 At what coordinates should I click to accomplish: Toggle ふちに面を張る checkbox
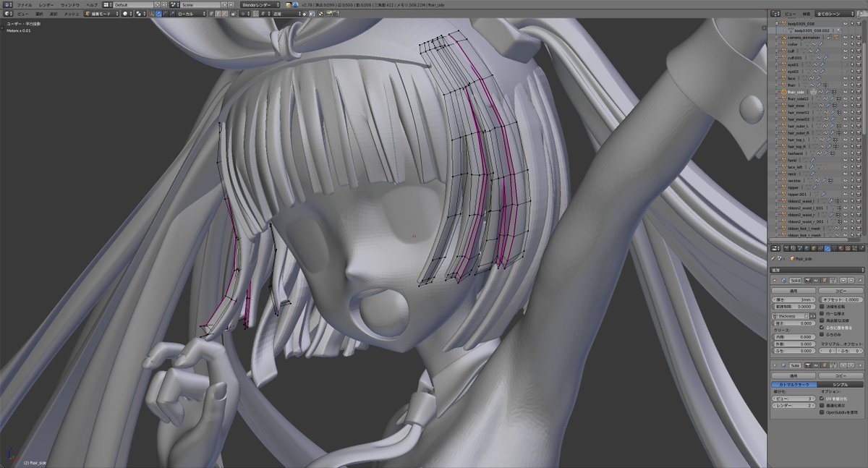(x=822, y=327)
